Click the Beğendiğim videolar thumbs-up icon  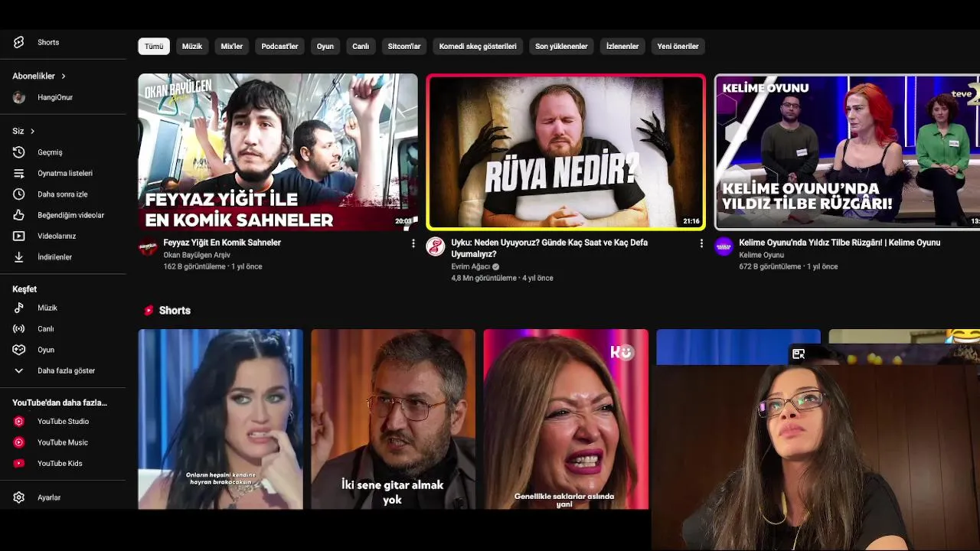pyautogui.click(x=19, y=215)
